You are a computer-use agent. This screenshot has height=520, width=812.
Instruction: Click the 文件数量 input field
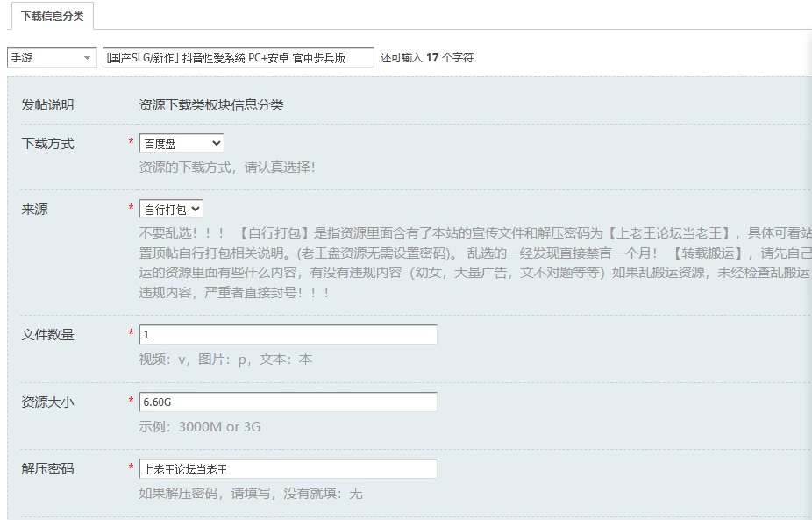point(288,335)
